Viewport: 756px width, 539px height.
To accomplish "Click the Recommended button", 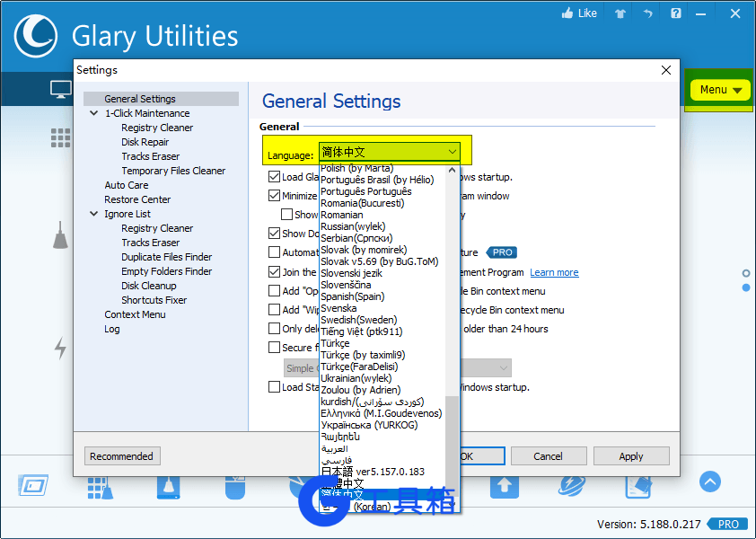I will 122,456.
